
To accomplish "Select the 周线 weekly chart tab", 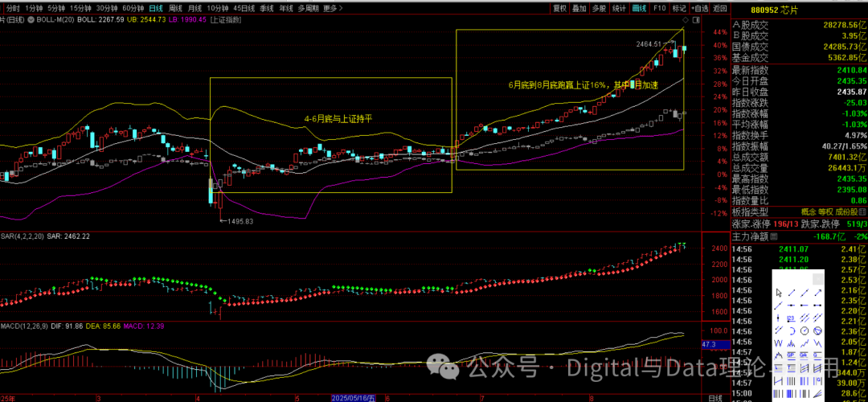I will [x=175, y=8].
